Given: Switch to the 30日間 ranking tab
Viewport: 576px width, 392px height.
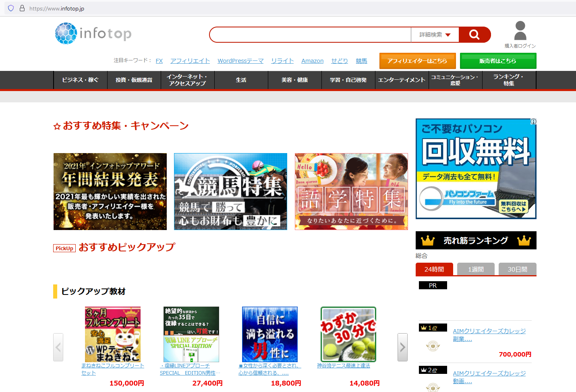Looking at the screenshot, I should [x=517, y=269].
